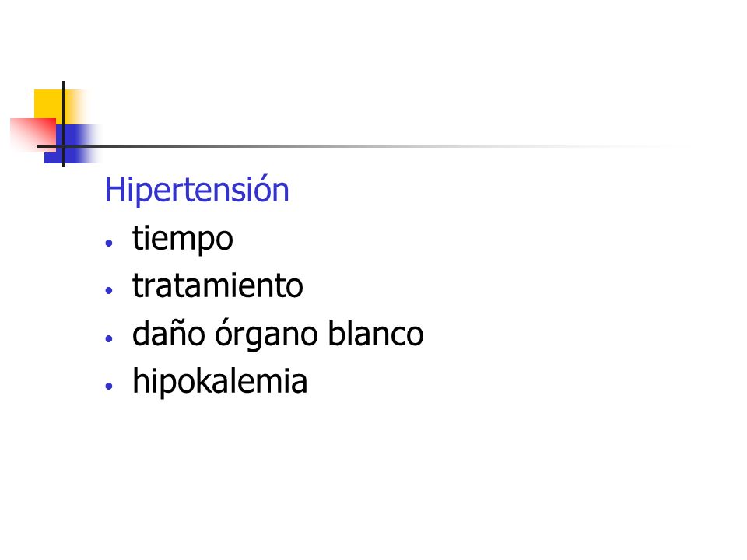Click the vertical black line in logo
The height and width of the screenshot is (560, 747).
click(63, 124)
